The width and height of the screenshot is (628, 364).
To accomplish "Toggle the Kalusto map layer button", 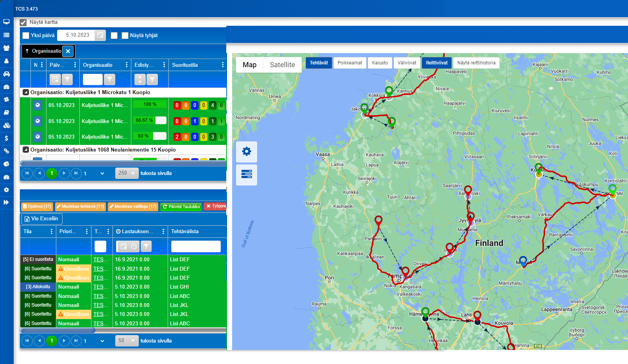I will [x=380, y=63].
